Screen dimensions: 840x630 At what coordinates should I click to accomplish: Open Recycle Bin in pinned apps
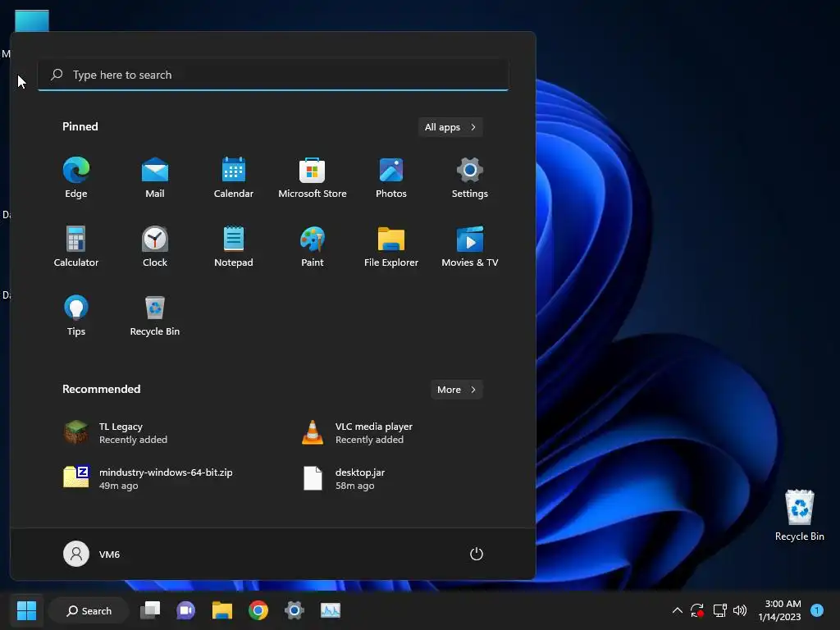click(x=155, y=316)
